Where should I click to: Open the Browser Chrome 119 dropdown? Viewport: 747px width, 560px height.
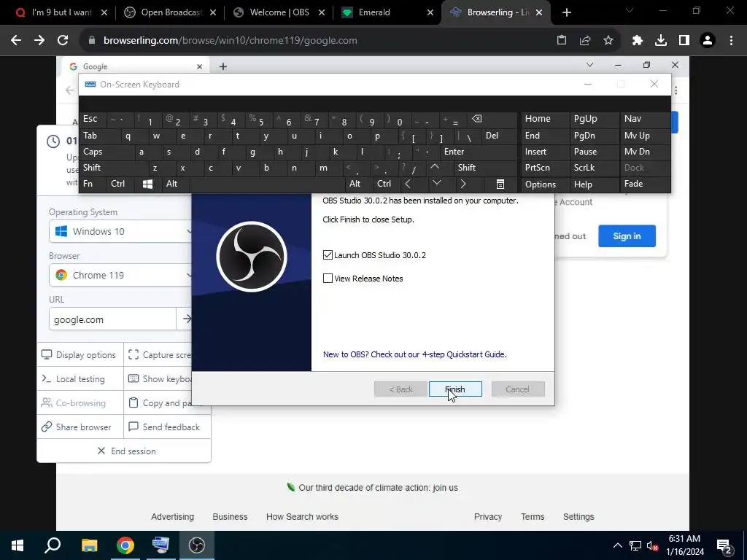pyautogui.click(x=122, y=275)
